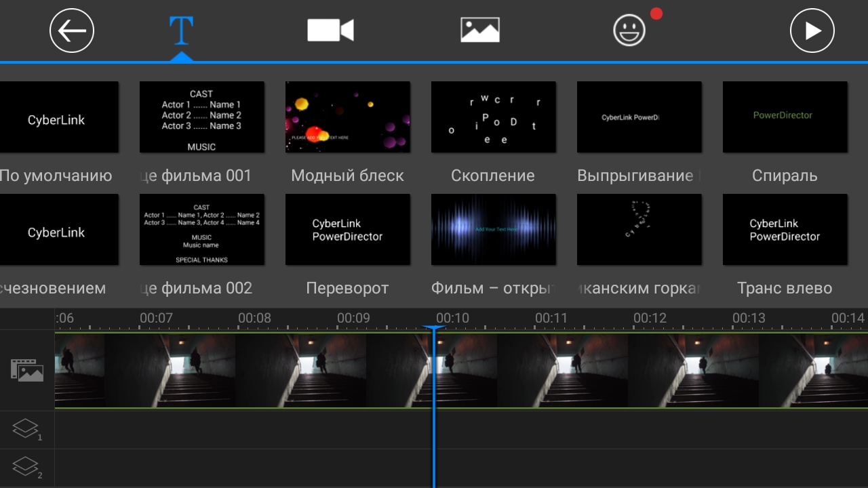Play the project preview
868x488 pixels.
(x=812, y=30)
